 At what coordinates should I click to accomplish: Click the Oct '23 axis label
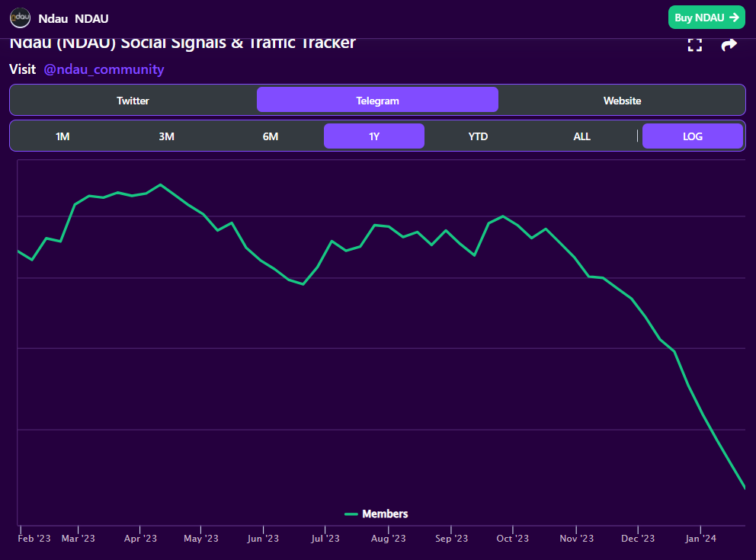tap(513, 539)
